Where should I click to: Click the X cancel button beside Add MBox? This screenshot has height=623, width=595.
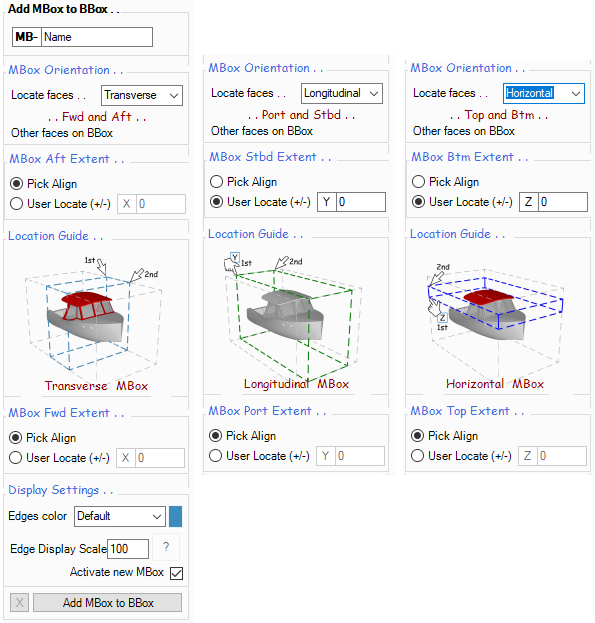pyautogui.click(x=19, y=603)
